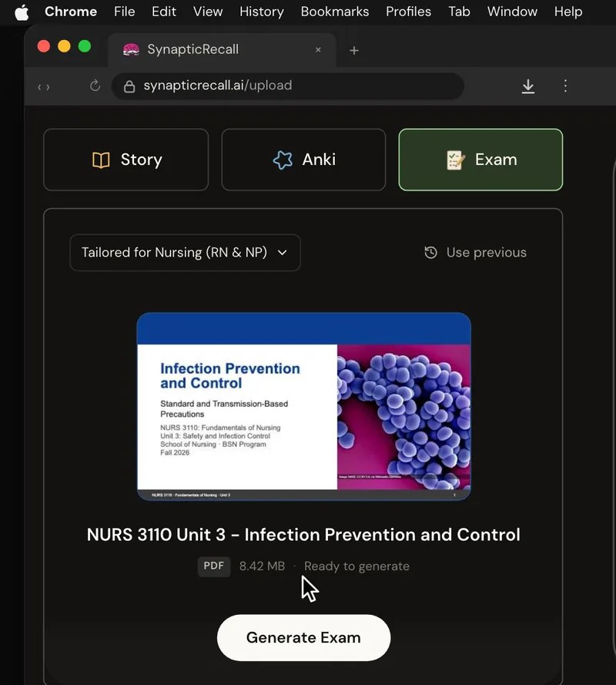Switch to Anki mode
This screenshot has width=616, height=685.
[x=303, y=160]
